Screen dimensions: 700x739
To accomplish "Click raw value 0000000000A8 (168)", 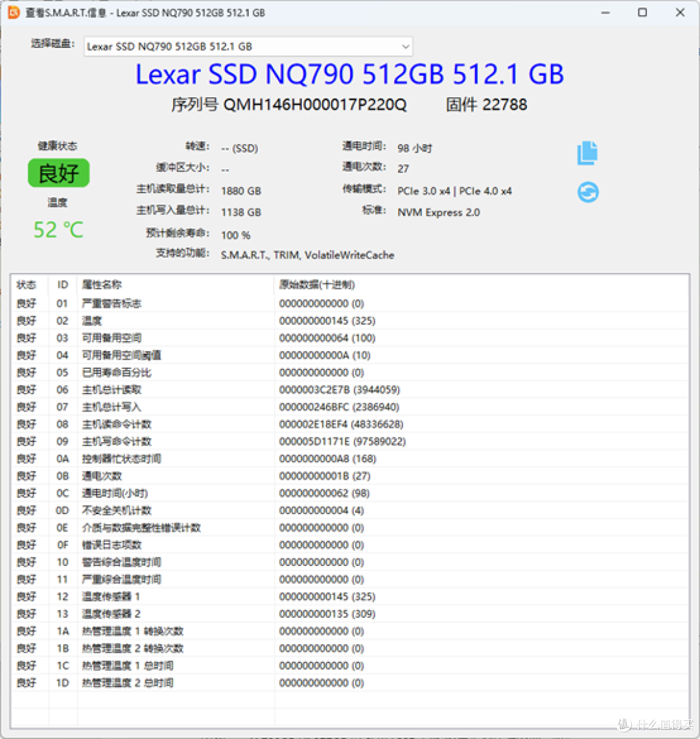I will 327,458.
